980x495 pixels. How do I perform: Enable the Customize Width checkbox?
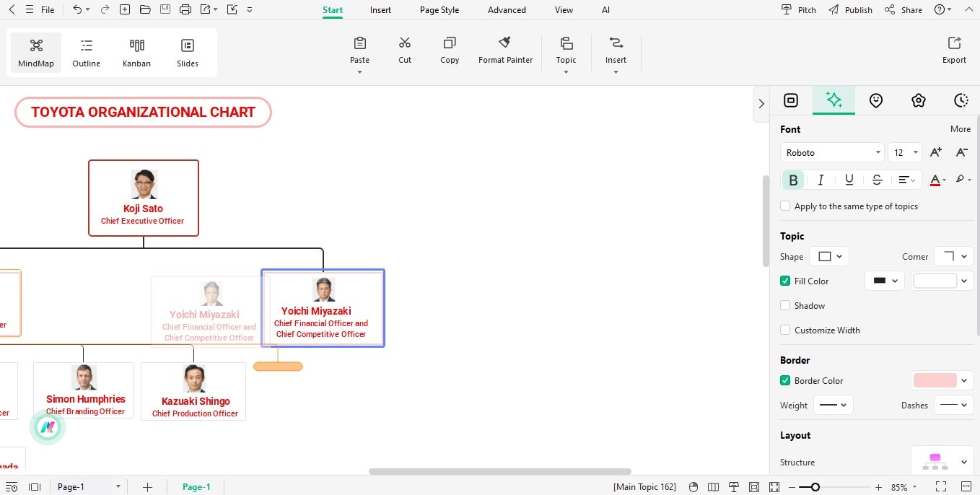pyautogui.click(x=785, y=330)
